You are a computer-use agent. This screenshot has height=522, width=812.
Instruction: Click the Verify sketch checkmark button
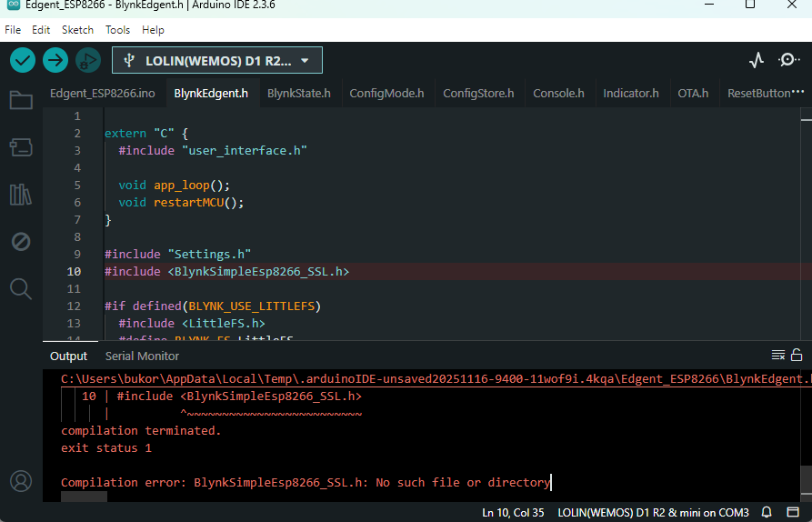[x=23, y=61]
